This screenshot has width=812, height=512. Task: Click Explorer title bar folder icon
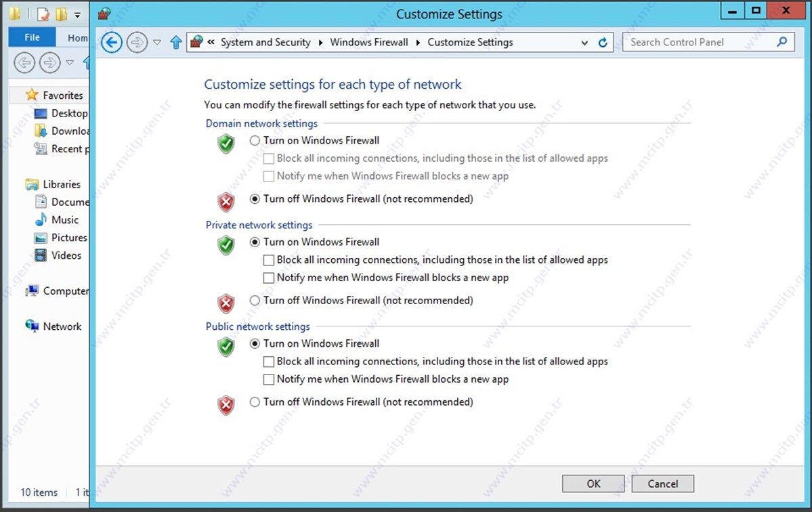[x=15, y=14]
